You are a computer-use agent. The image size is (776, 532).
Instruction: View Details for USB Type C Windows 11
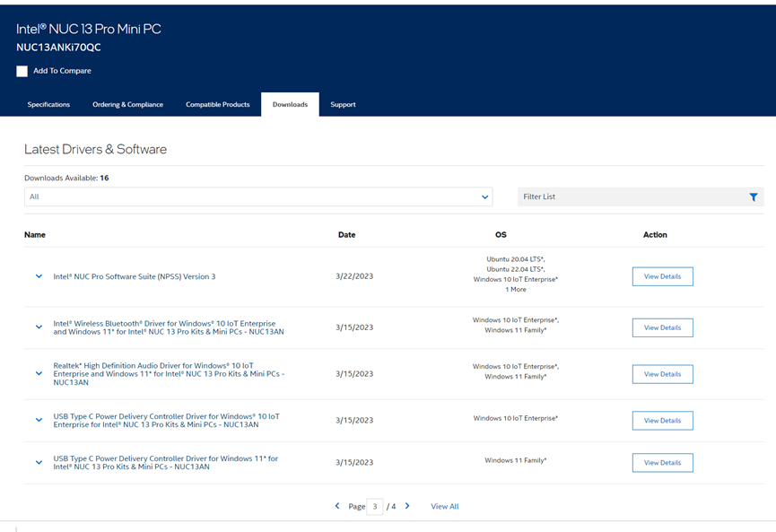(x=662, y=463)
